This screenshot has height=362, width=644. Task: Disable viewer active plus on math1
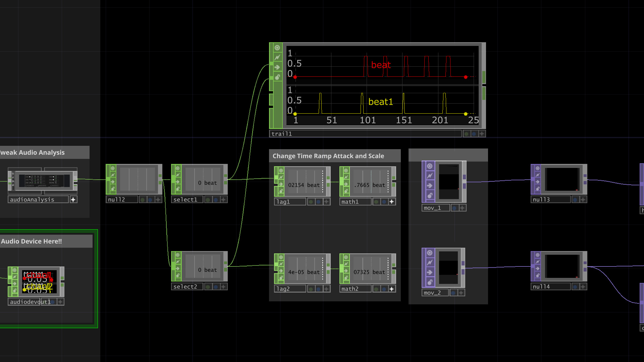tap(391, 202)
